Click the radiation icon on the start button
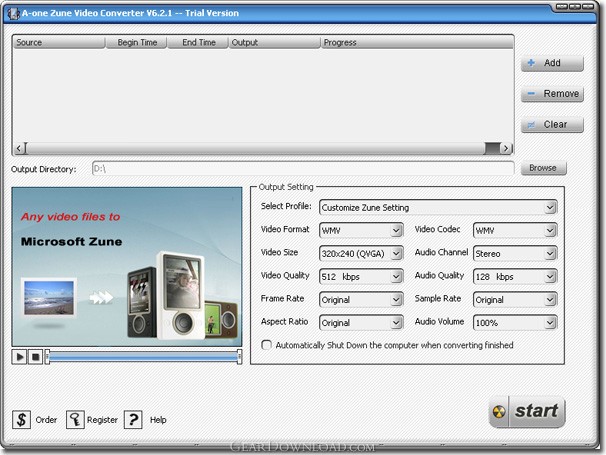This screenshot has height=455, width=606. tap(499, 412)
